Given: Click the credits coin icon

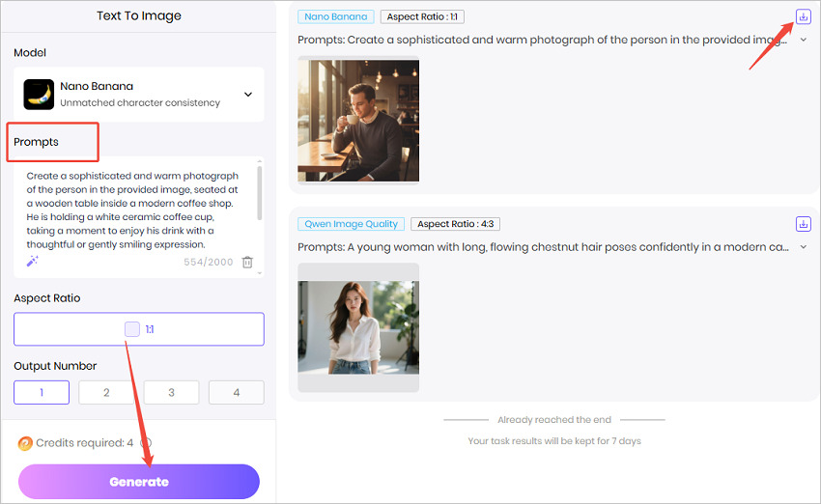Looking at the screenshot, I should (x=25, y=443).
